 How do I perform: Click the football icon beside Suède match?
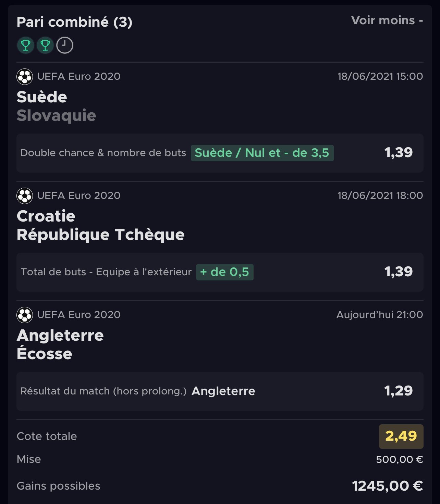click(x=25, y=76)
